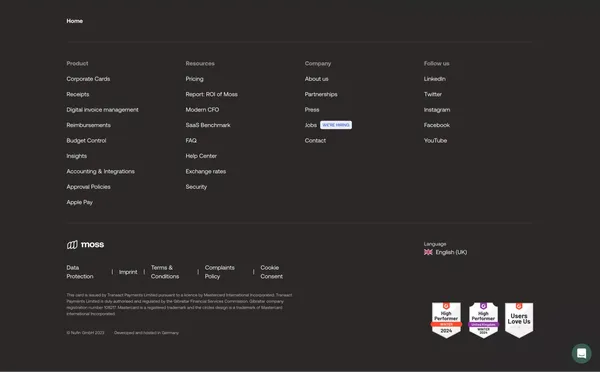
Task: Open Cookie Consent settings
Action: tap(272, 272)
